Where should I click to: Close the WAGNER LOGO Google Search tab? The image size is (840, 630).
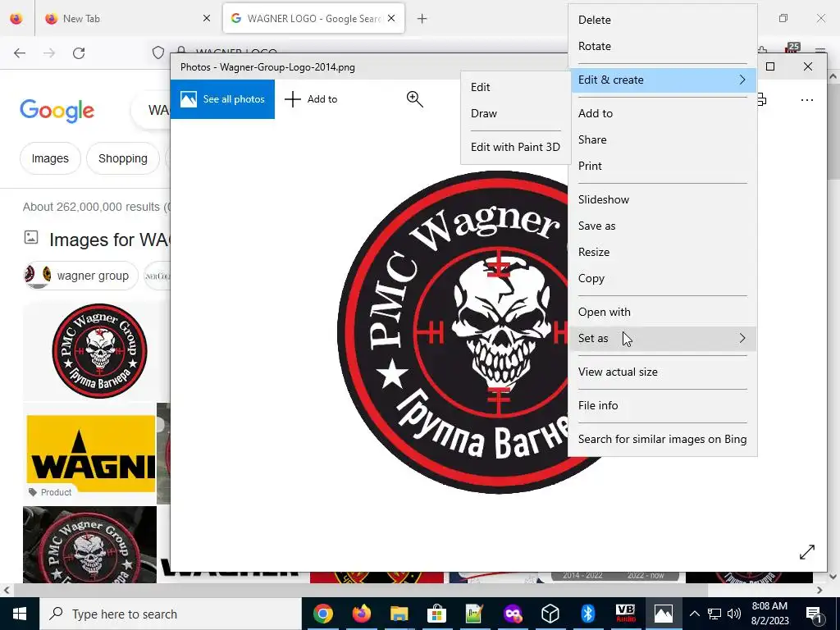391,18
